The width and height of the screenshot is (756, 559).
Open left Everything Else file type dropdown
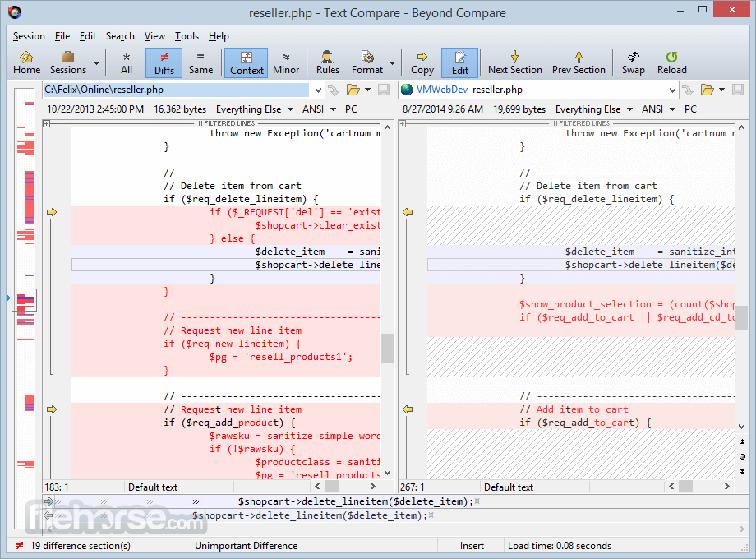(x=255, y=109)
